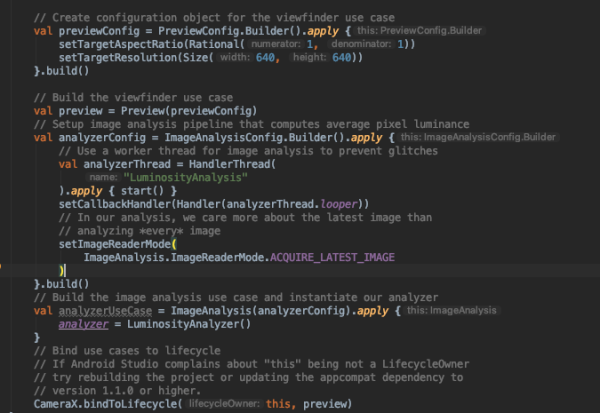
Task: Click HandlerThread( constructor
Action: coord(232,165)
